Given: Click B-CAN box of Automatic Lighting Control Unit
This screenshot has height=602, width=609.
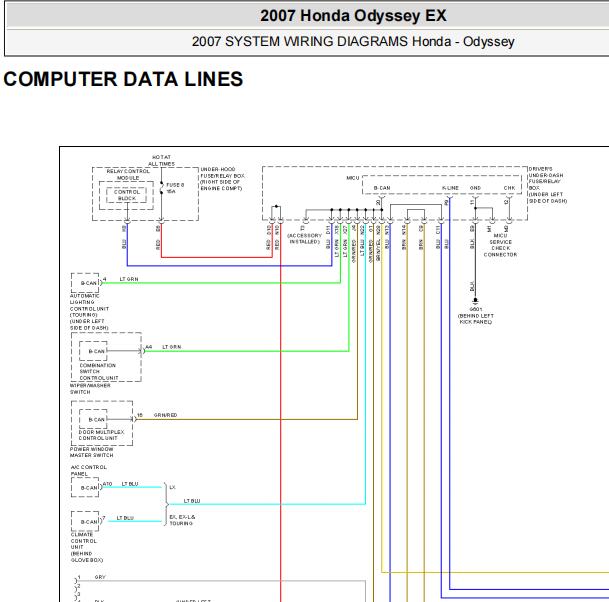Looking at the screenshot, I should pyautogui.click(x=85, y=283).
